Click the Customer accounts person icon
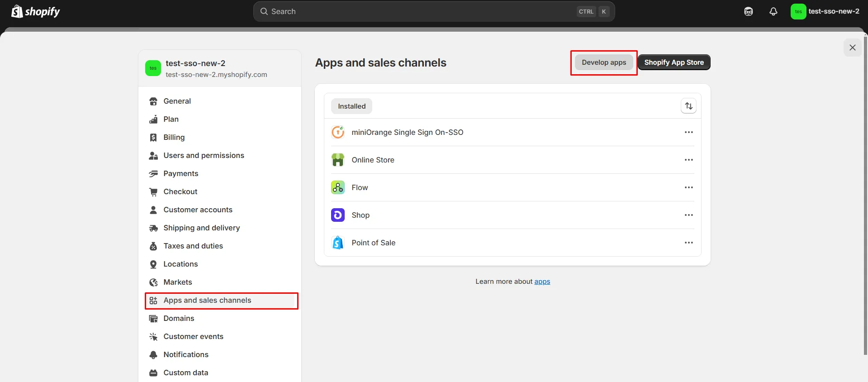Image resolution: width=868 pixels, height=382 pixels. (153, 210)
